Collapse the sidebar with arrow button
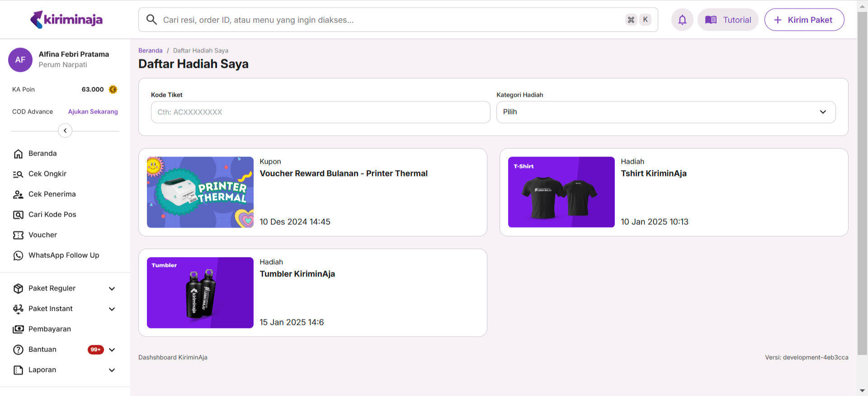The width and height of the screenshot is (868, 396). tap(65, 131)
